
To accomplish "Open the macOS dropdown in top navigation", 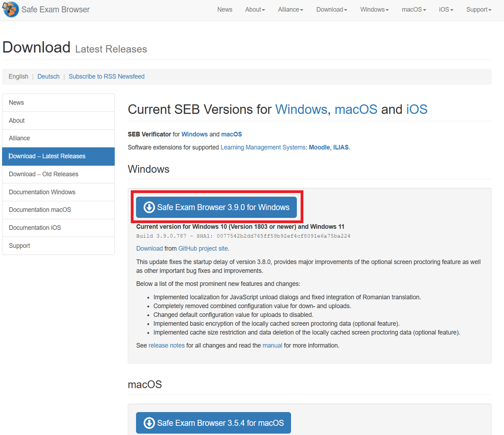I will (x=414, y=10).
